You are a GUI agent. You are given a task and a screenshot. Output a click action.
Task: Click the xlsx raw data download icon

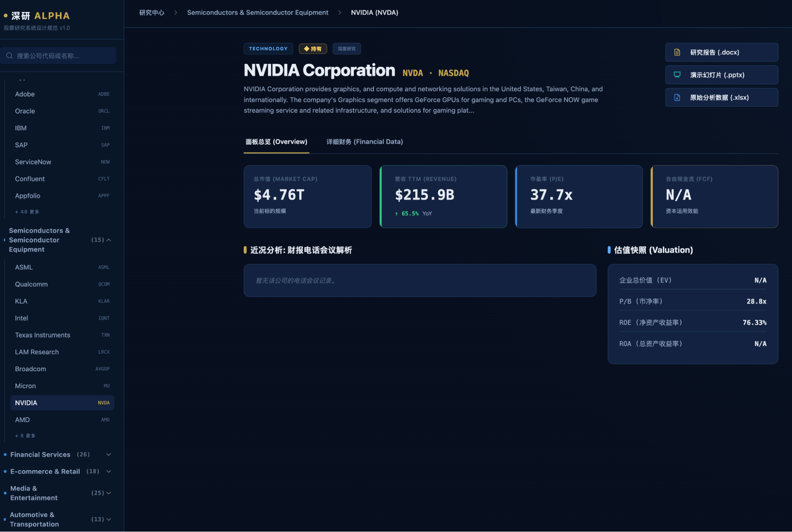(x=677, y=97)
